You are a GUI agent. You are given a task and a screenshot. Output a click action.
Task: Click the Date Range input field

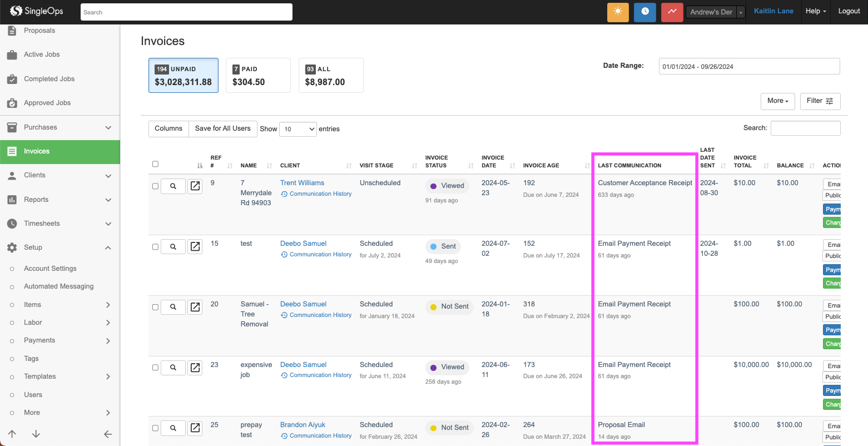[x=748, y=66]
